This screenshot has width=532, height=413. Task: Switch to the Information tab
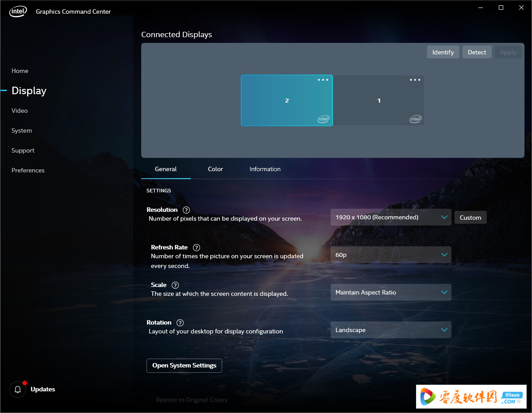[265, 169]
